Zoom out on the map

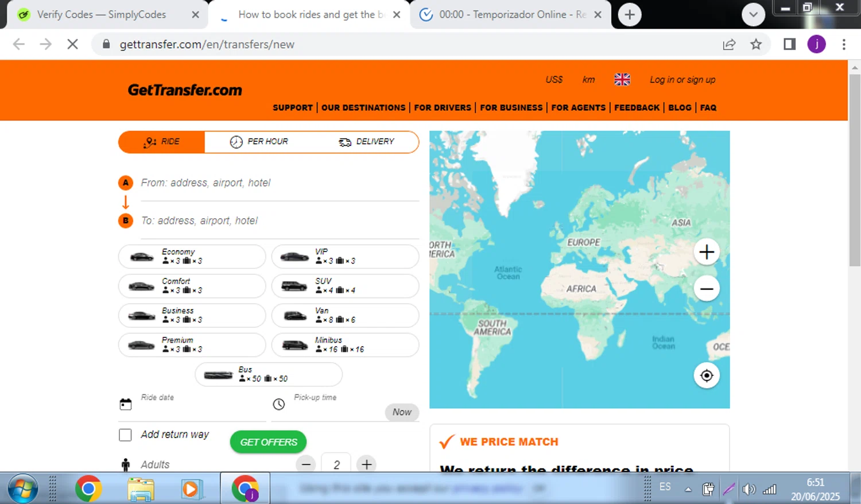707,289
